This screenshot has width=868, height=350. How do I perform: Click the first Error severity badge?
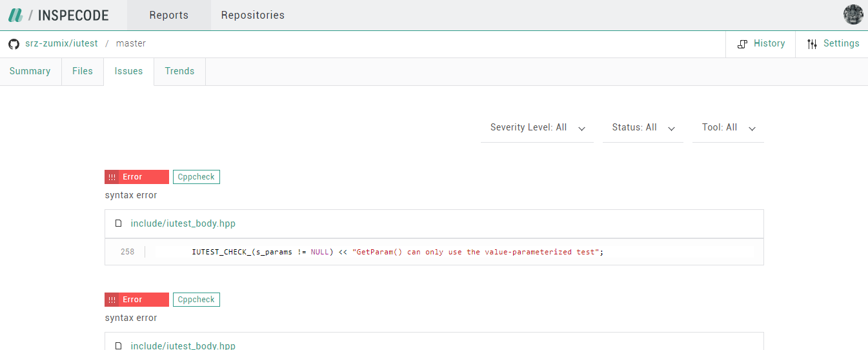(x=137, y=177)
